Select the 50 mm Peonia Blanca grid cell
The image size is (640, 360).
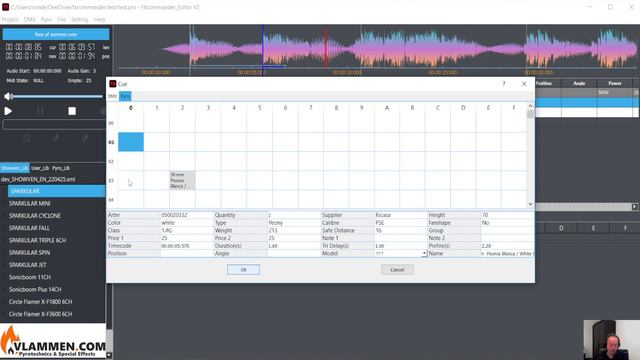pyautogui.click(x=182, y=180)
